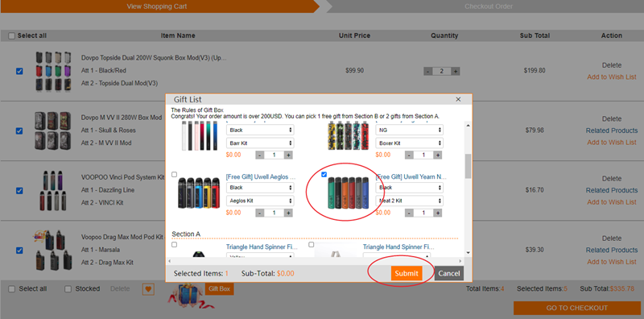Screen dimensions: 644x319
Task: Toggle the Stocked checkbox in bottom bar
Action: [68, 289]
